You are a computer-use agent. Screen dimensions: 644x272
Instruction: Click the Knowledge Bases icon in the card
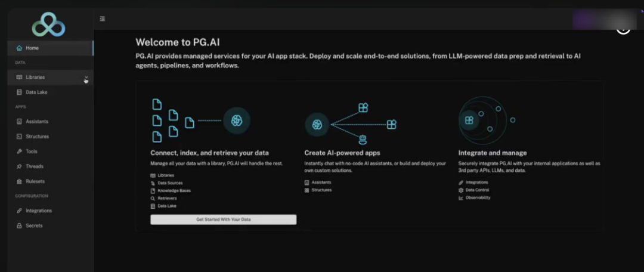[153, 191]
